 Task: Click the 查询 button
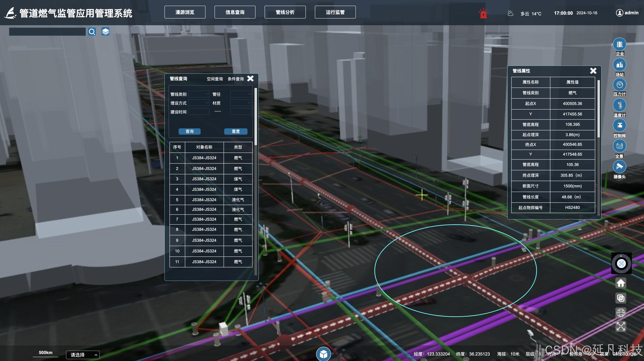pyautogui.click(x=189, y=131)
